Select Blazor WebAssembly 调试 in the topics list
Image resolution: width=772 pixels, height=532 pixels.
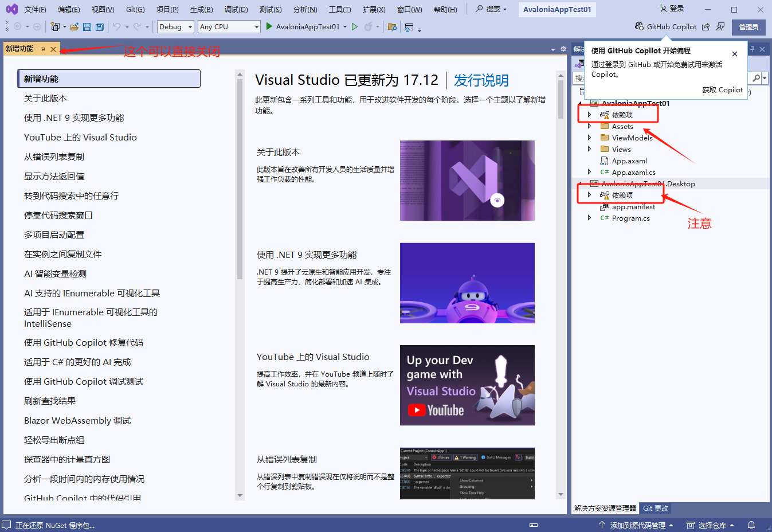[77, 421]
